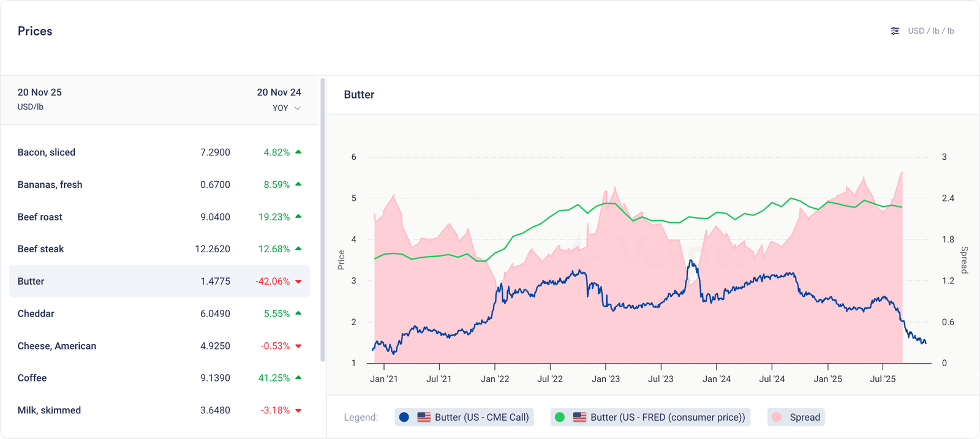This screenshot has width=980, height=439.
Task: Select Cheddar in the price list
Action: 36,313
